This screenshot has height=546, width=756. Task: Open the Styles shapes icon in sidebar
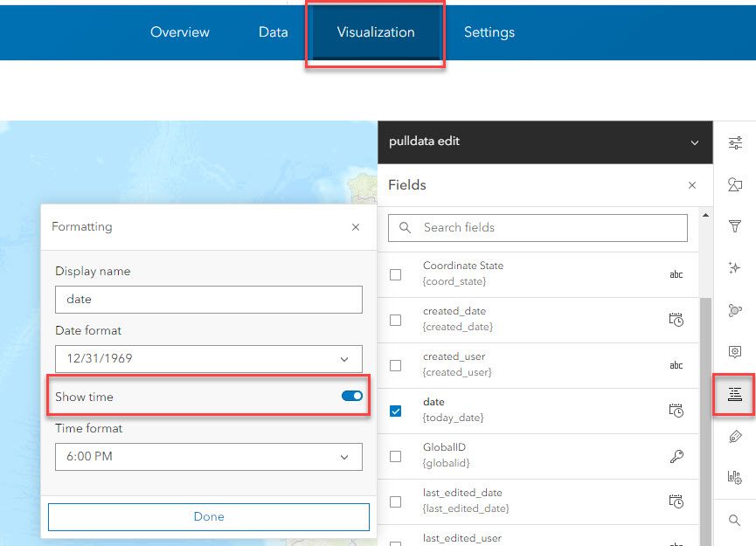pos(735,185)
